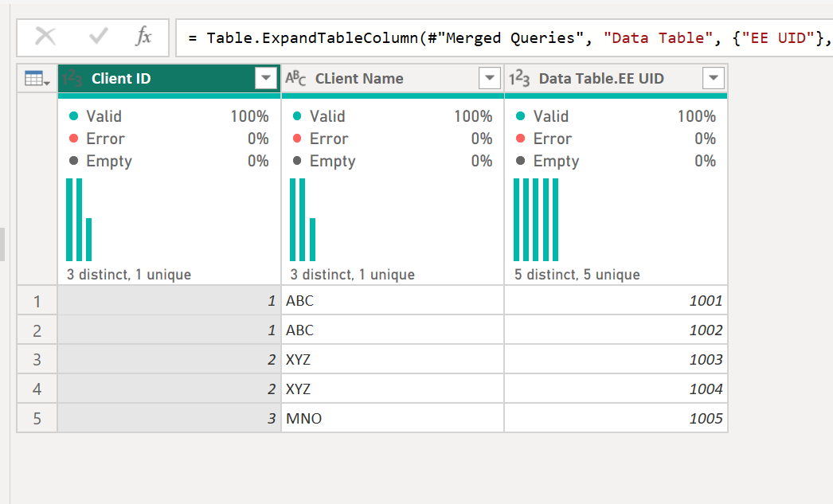Open Client ID column filter dropdown

(266, 79)
